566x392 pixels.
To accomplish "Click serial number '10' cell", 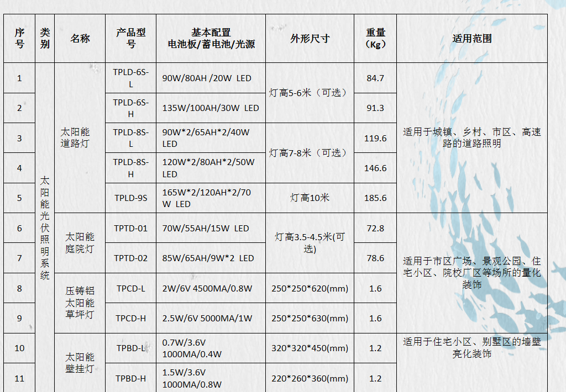I will tap(19, 348).
